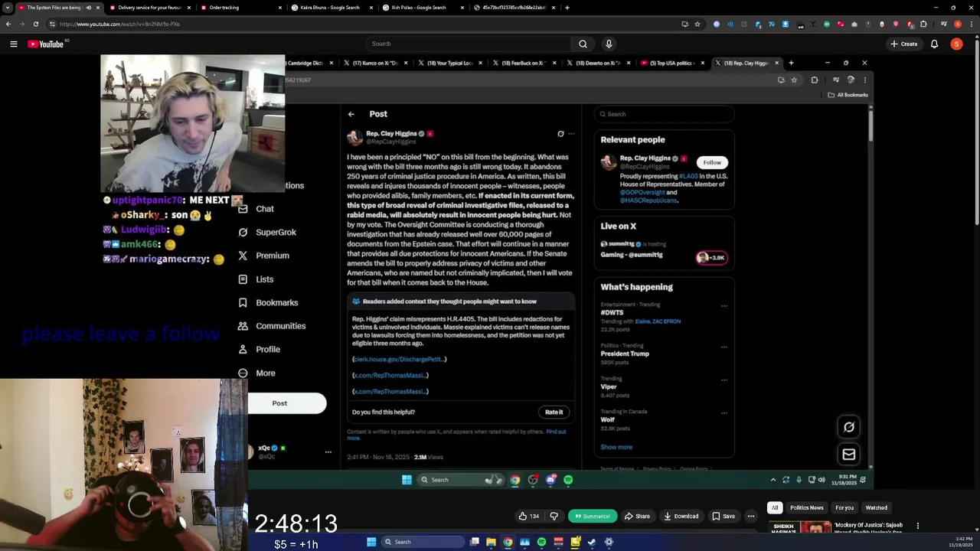Open Spotify in the inner streamed taskbar

568,480
